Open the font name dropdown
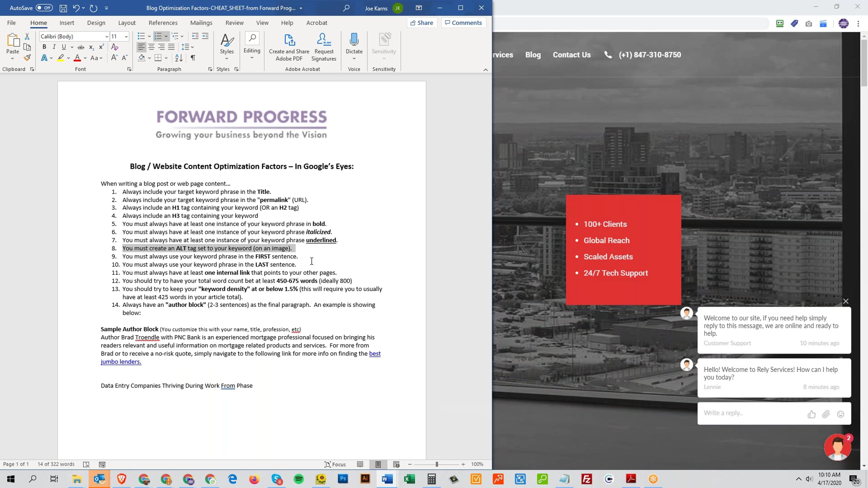Viewport: 868px width, 488px height. coord(107,37)
